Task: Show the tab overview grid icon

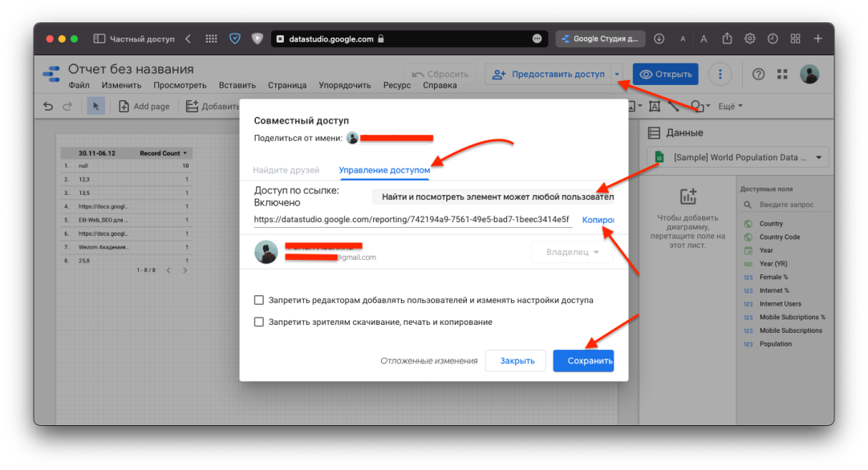Action: tap(795, 38)
